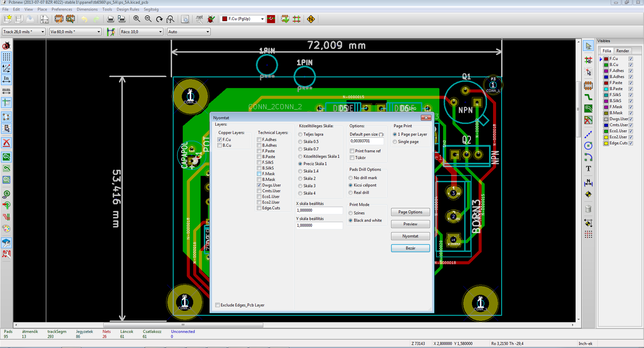
Task: Open the Design Rules menu
Action: click(x=128, y=9)
